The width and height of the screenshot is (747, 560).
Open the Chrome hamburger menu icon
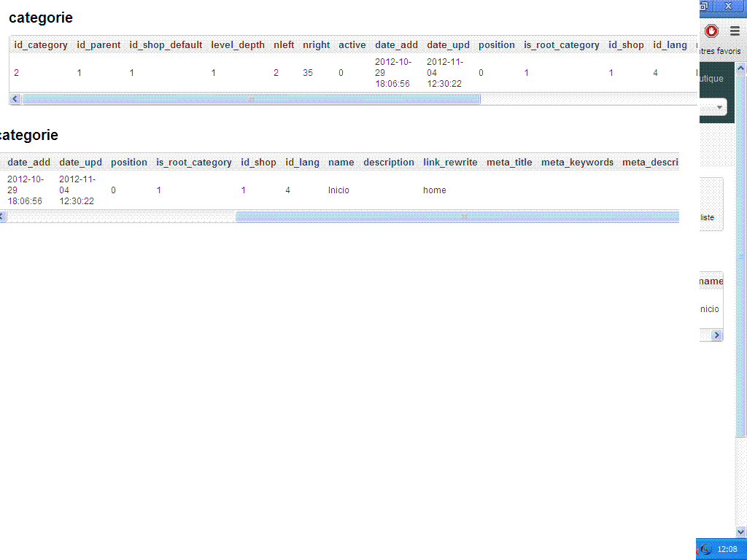[x=735, y=31]
